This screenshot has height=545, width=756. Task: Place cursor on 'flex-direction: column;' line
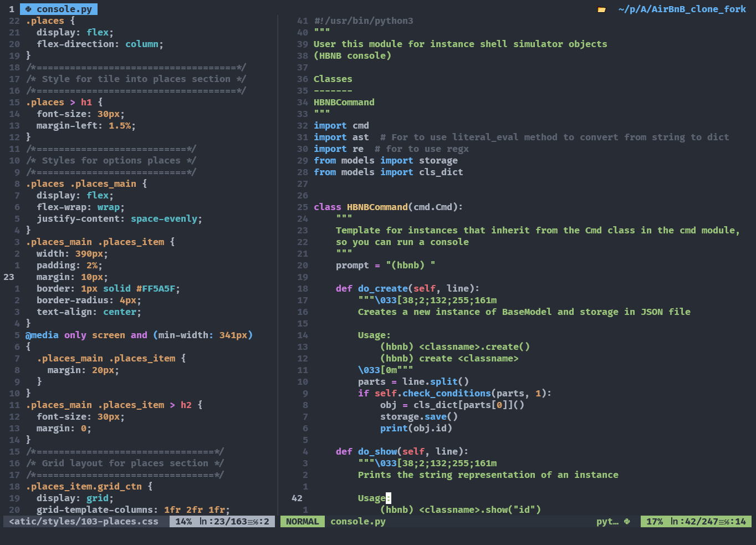click(100, 44)
